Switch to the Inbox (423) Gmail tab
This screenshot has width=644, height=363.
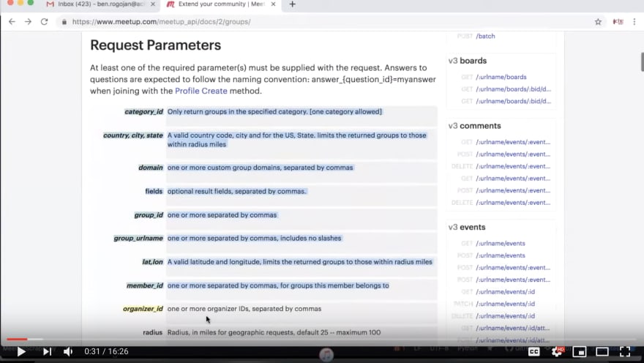(x=101, y=4)
